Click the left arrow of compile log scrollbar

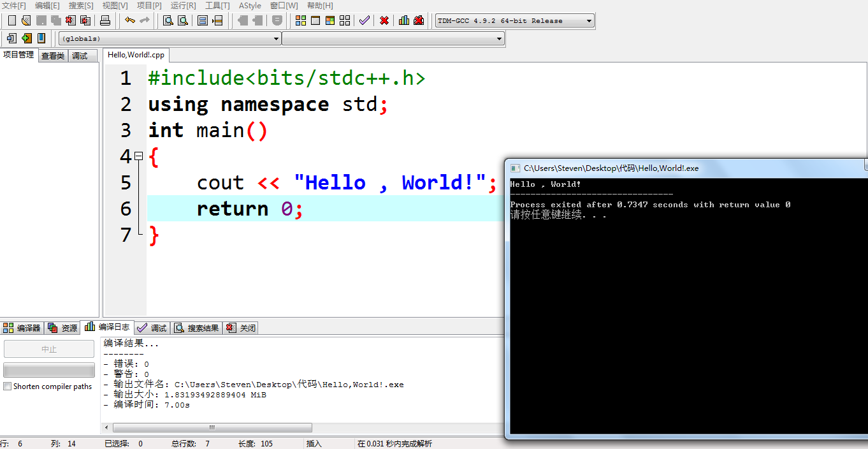106,428
